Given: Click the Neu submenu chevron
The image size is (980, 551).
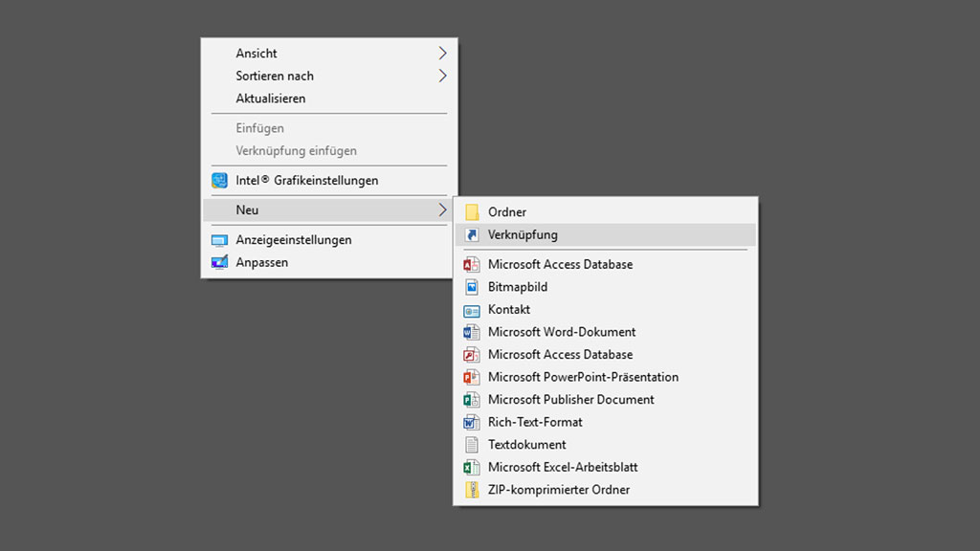Looking at the screenshot, I should pos(442,209).
